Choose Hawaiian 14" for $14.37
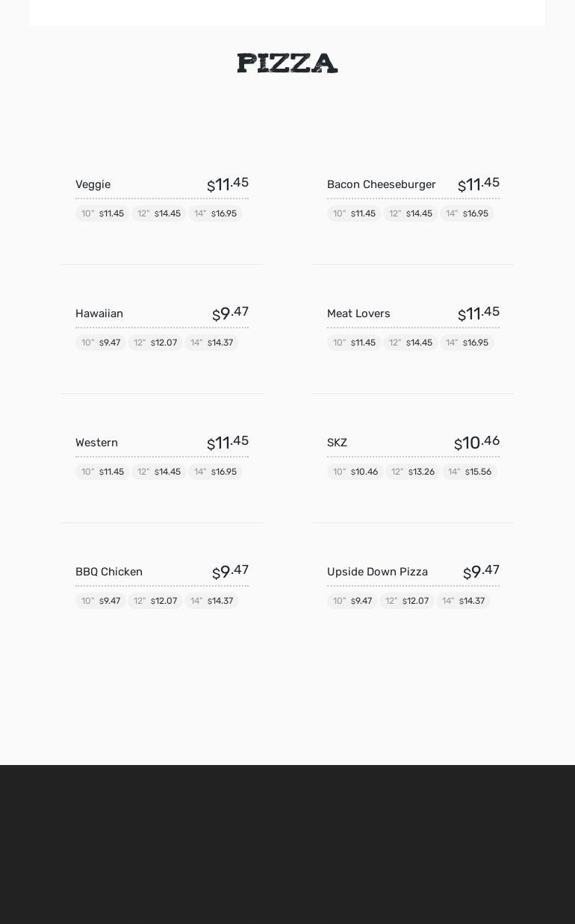Screen dimensions: 575x924 point(211,343)
